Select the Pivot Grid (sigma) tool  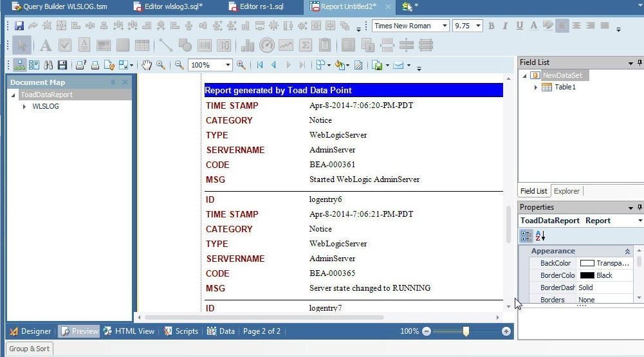click(x=305, y=45)
